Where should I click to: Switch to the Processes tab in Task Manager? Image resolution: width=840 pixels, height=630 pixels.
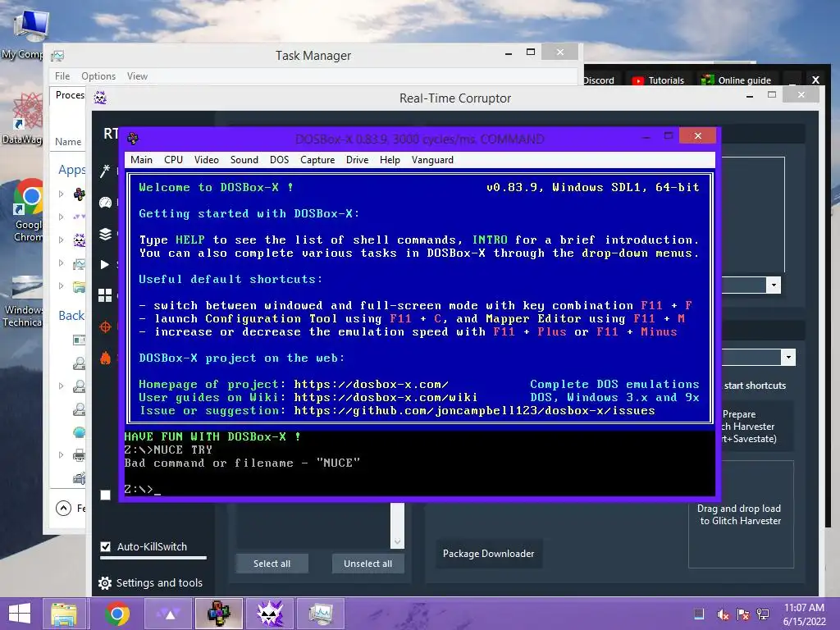[70, 95]
